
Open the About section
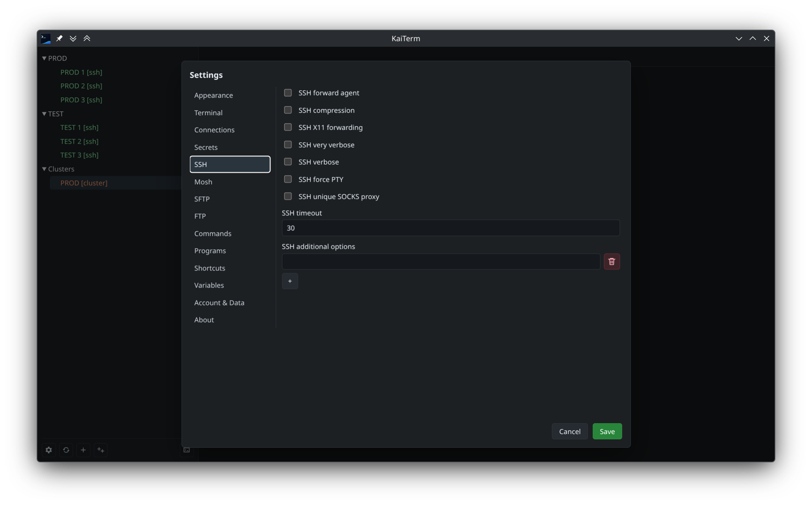pyautogui.click(x=230, y=320)
